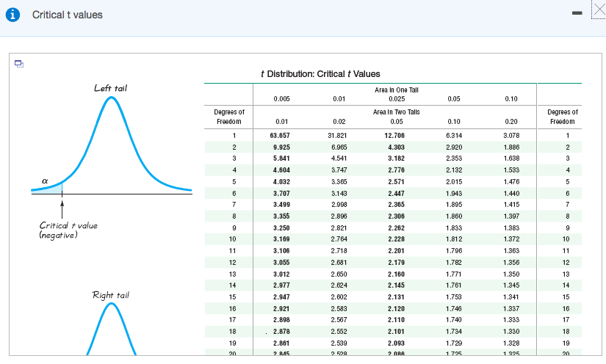Viewport: 606px width, 364px height.
Task: Click the cell with value 2.602
Action: (339, 296)
